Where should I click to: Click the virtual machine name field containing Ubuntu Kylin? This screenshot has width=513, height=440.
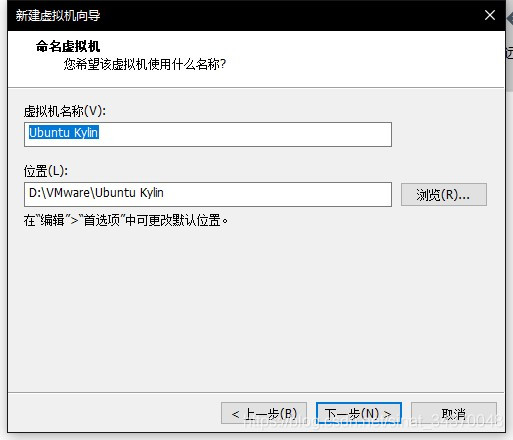click(x=208, y=134)
